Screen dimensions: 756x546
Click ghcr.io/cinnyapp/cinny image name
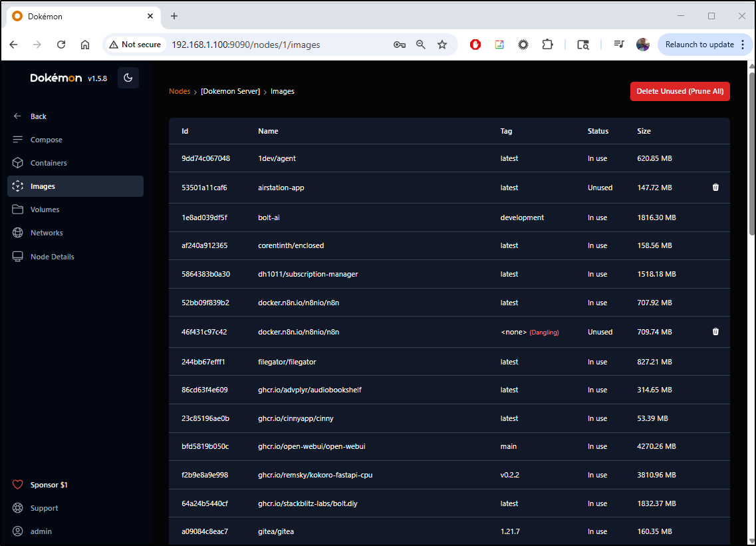click(x=296, y=418)
